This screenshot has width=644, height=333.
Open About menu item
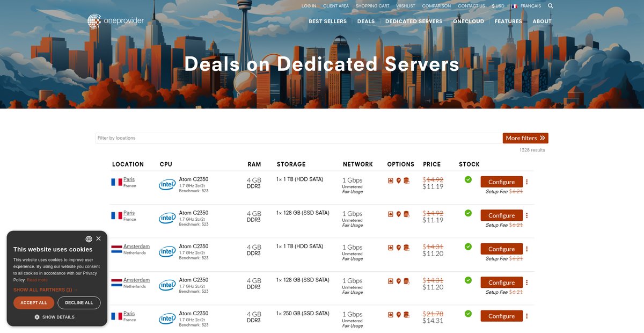click(542, 21)
